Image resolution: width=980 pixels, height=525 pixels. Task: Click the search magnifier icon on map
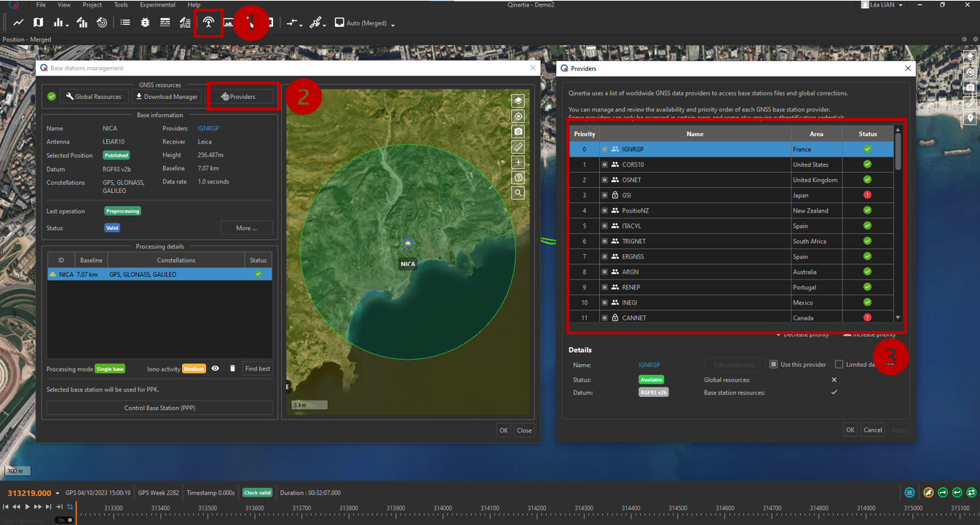518,193
